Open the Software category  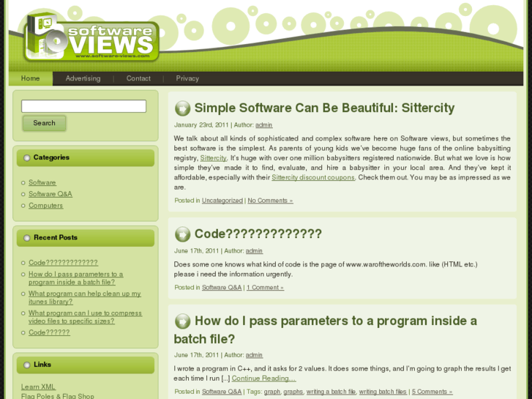[x=42, y=183]
